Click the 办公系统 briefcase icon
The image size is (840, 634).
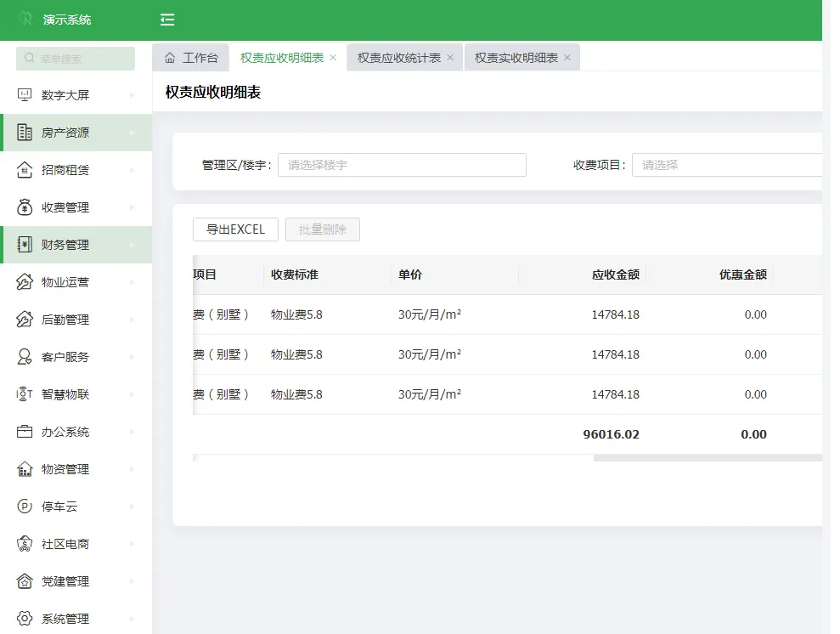click(25, 432)
